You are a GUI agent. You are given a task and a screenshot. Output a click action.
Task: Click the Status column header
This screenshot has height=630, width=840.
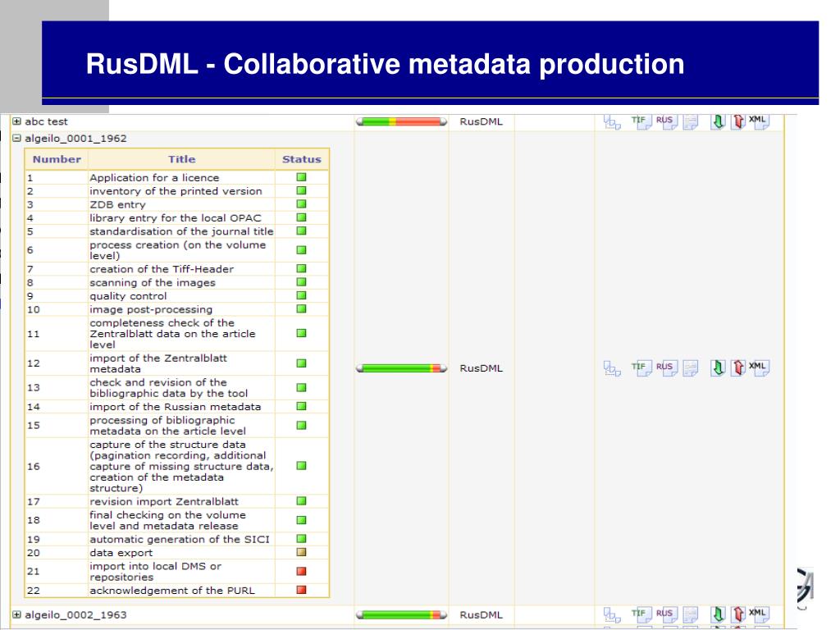(302, 159)
